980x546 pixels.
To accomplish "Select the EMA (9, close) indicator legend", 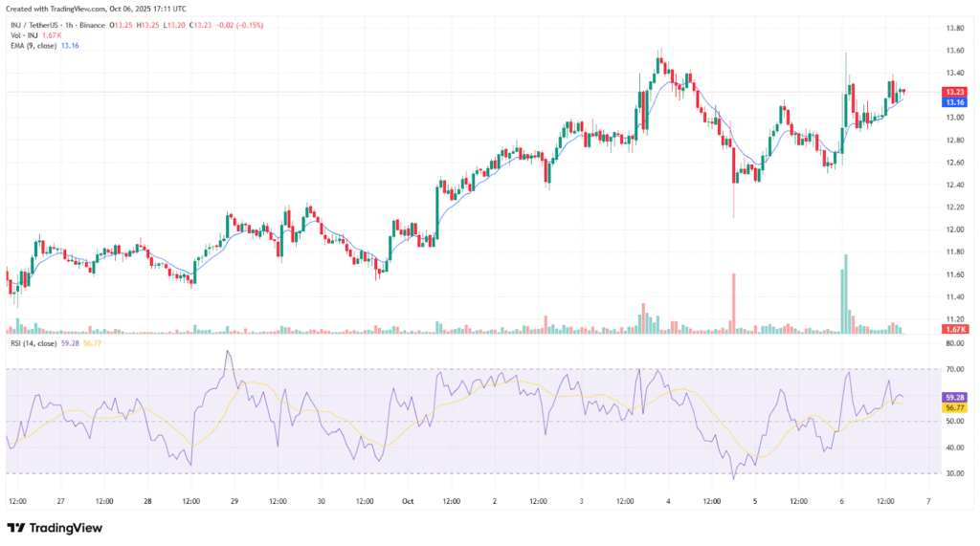I will pyautogui.click(x=34, y=43).
